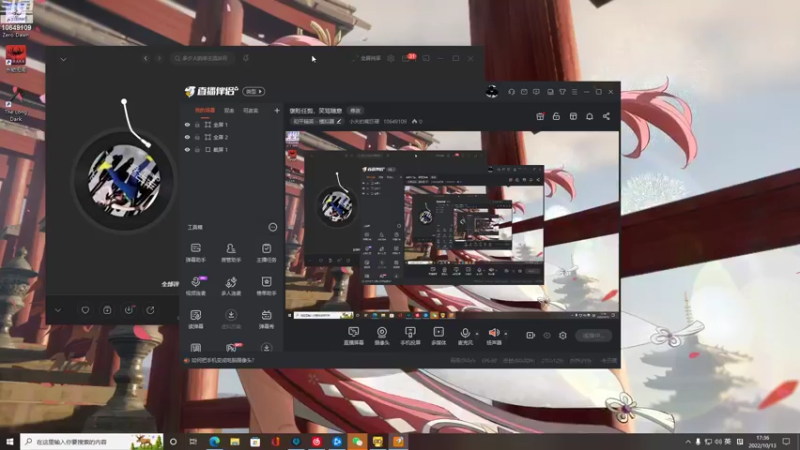Screen dimensions: 800x450
Task: Open music player settings gear
Action: point(391,58)
